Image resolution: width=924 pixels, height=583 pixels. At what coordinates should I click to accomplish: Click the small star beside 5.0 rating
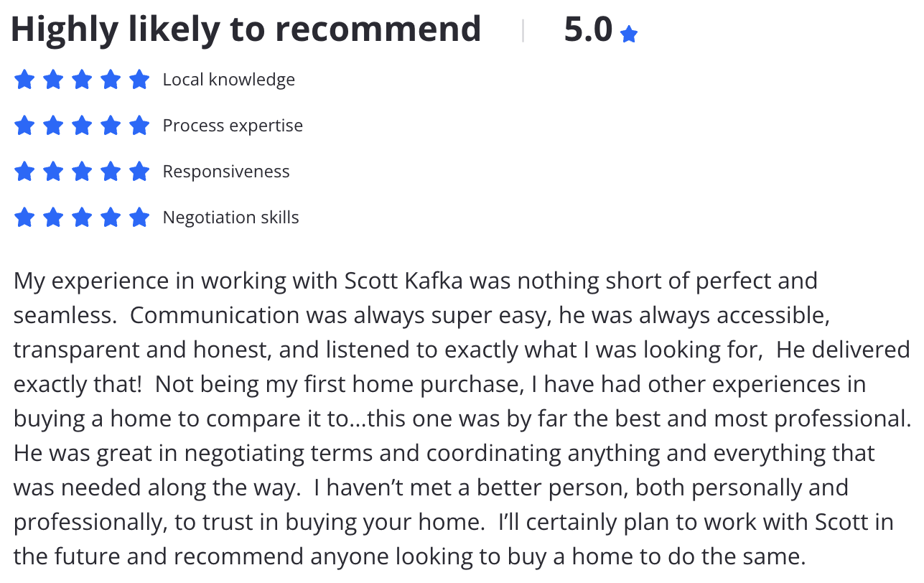click(x=629, y=34)
